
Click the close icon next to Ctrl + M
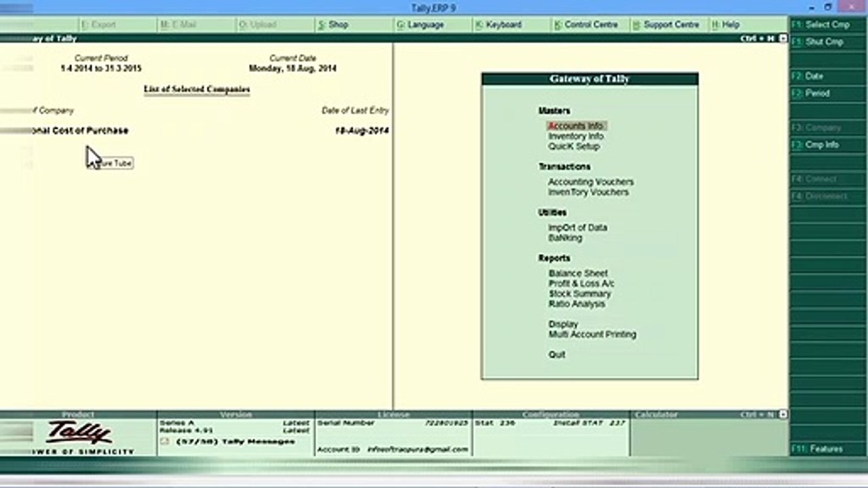click(x=783, y=39)
